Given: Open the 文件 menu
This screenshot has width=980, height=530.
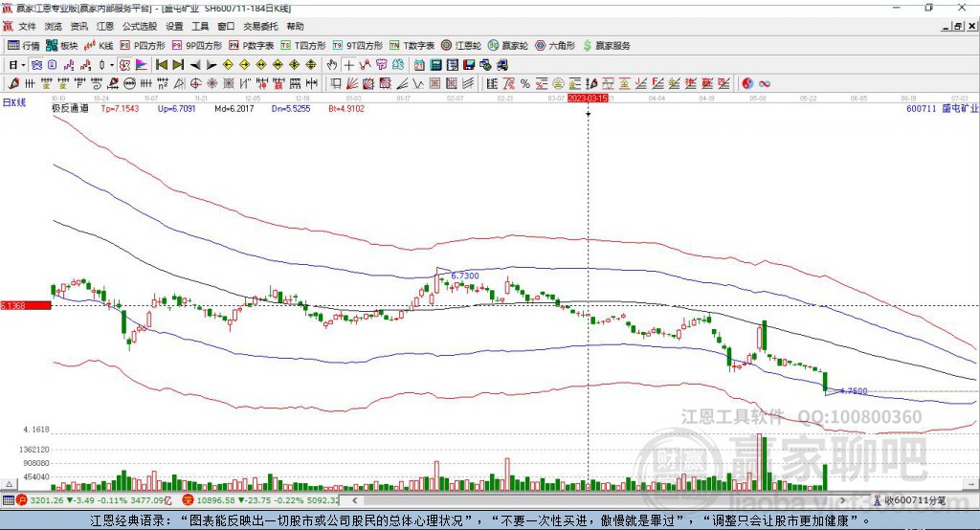Looking at the screenshot, I should 28,26.
